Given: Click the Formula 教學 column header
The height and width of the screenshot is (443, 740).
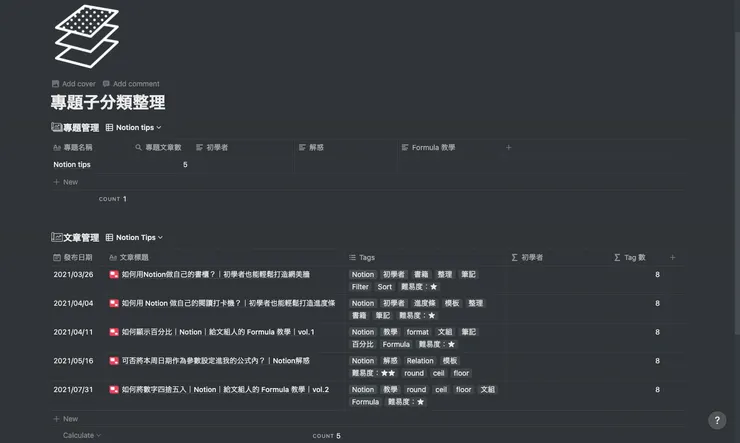Looking at the screenshot, I should point(429,148).
